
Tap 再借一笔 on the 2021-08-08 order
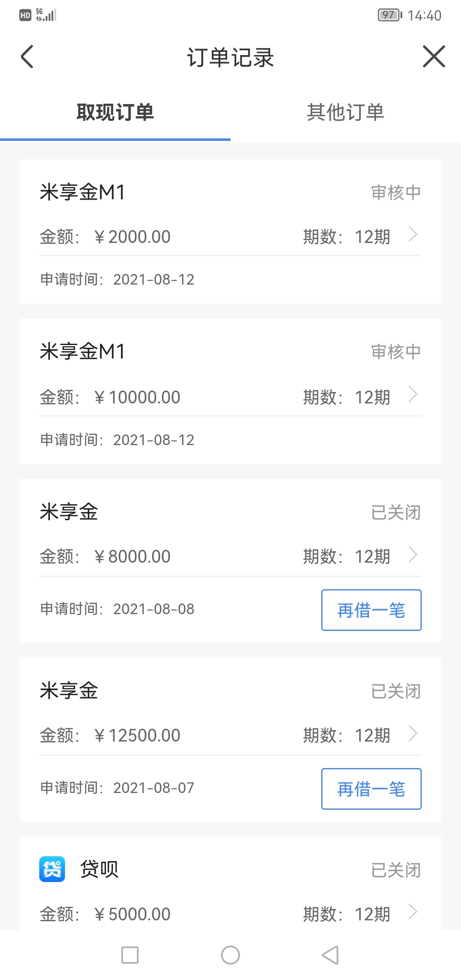(x=371, y=610)
